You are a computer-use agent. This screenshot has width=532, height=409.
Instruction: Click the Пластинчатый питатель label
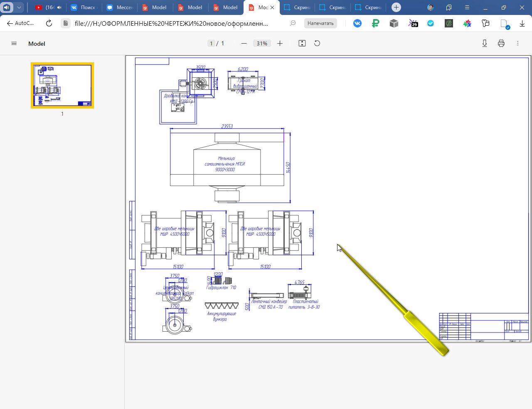coord(304,304)
